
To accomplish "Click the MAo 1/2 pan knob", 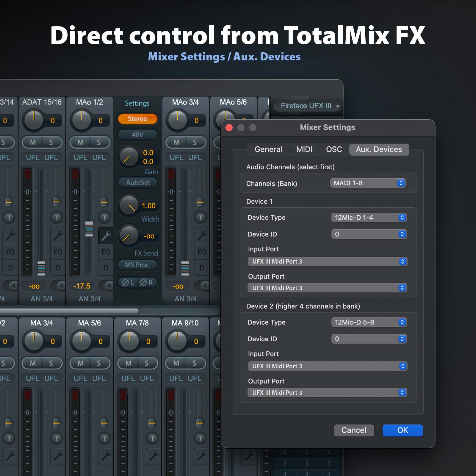I will (81, 120).
